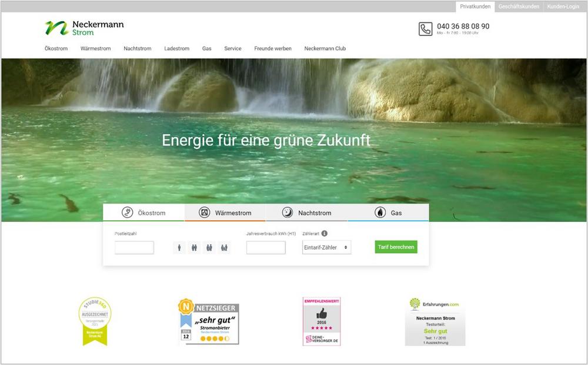Select the one-person household icon
Screen dimensions: 588x365
pyautogui.click(x=180, y=248)
